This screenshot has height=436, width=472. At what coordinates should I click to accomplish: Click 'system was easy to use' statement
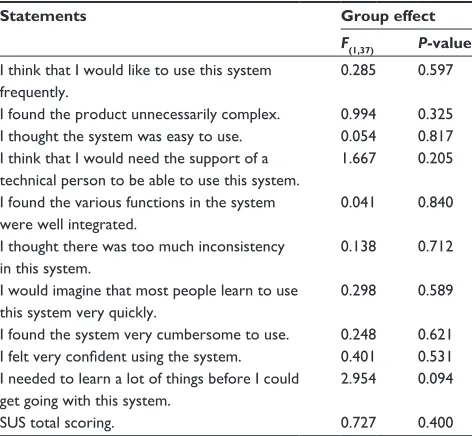[121, 136]
